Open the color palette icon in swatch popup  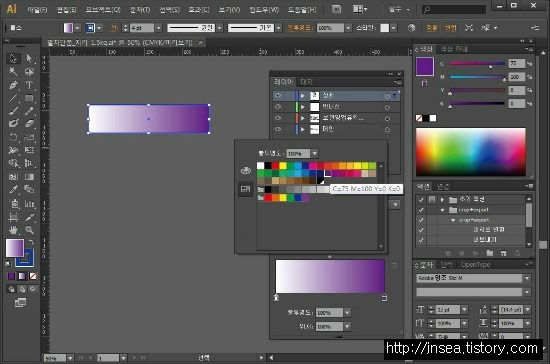246,170
